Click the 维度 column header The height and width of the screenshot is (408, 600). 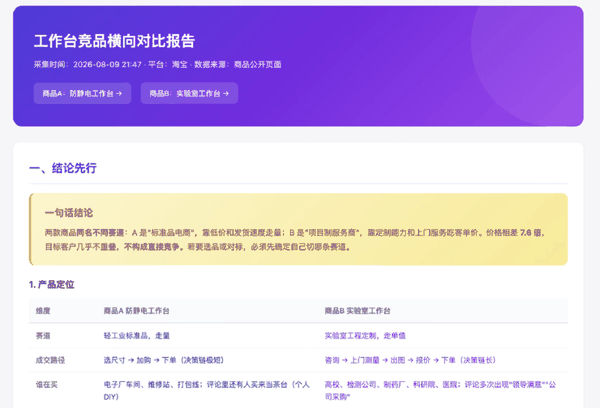point(43,311)
